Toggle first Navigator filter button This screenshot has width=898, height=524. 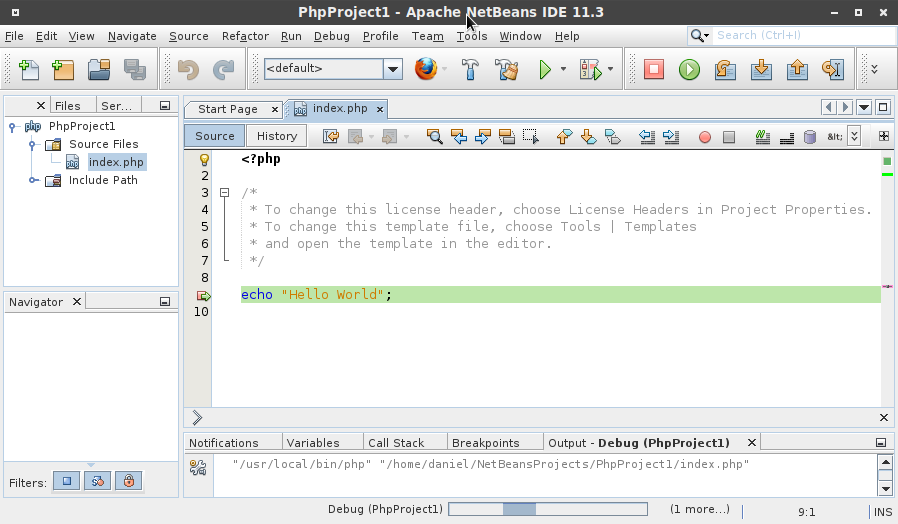pos(66,481)
